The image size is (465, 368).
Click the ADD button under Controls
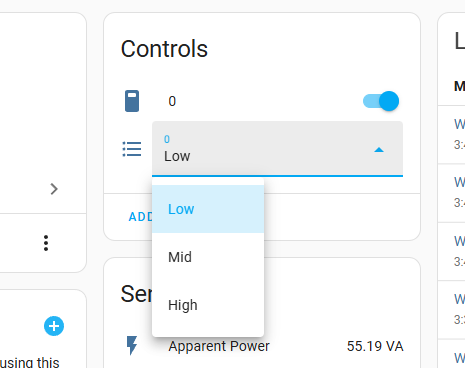tap(141, 217)
